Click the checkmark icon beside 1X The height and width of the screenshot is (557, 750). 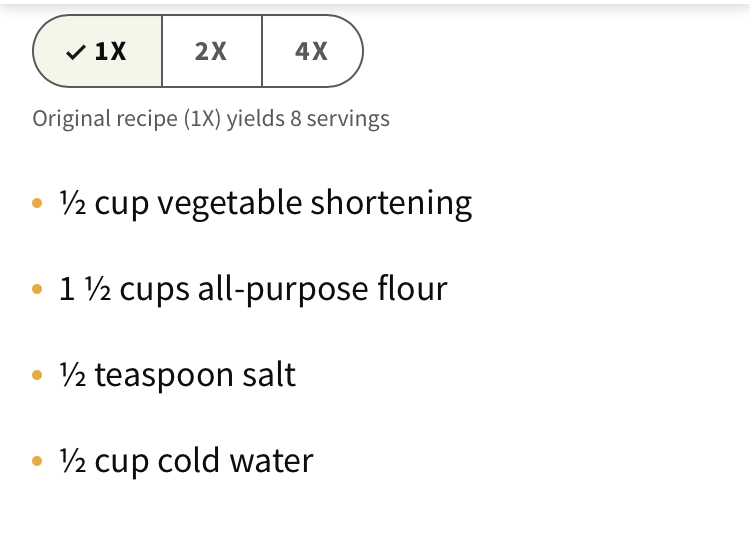[x=76, y=52]
